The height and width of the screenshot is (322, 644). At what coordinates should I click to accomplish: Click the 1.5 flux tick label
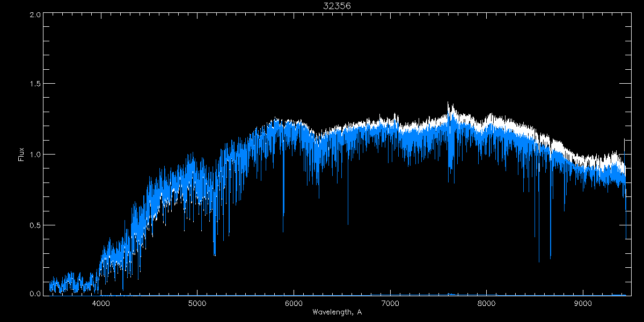pyautogui.click(x=35, y=84)
